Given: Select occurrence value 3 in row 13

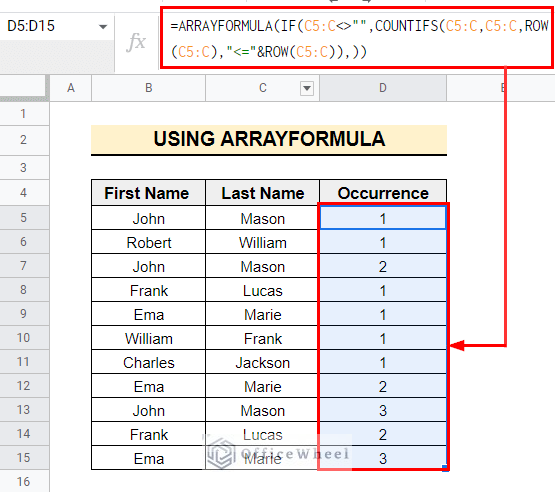Looking at the screenshot, I should tap(383, 411).
